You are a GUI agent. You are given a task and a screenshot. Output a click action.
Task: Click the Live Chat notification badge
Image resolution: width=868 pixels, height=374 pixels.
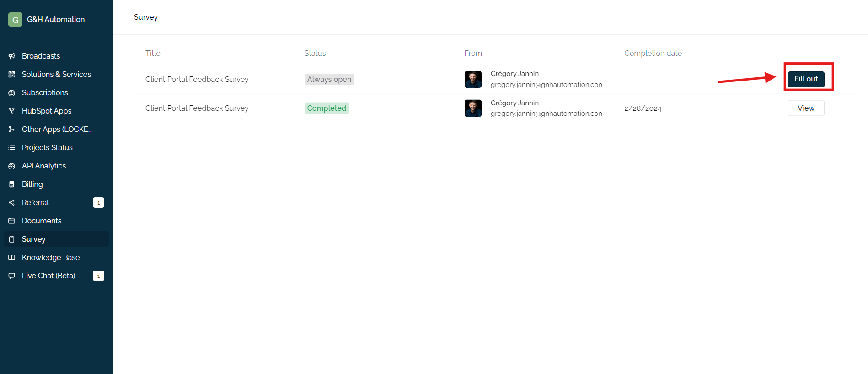(98, 276)
